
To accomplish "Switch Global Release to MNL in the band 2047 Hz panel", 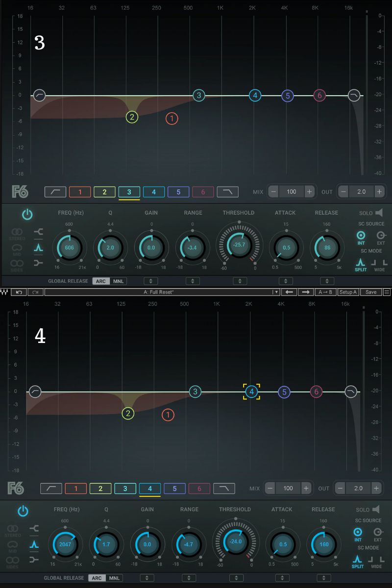I will (114, 578).
